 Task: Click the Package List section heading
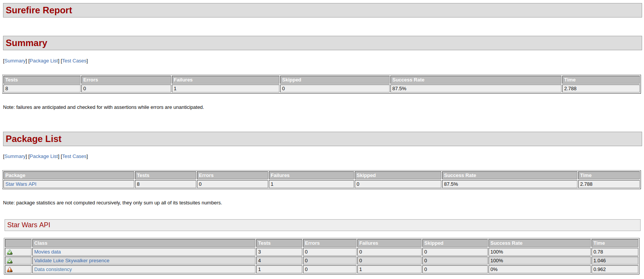pos(33,139)
